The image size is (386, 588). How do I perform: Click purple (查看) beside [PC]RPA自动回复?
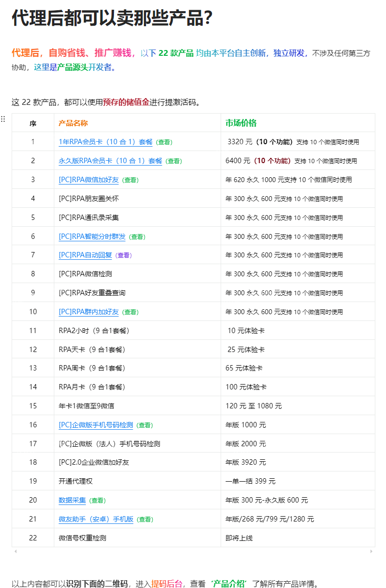coord(123,255)
